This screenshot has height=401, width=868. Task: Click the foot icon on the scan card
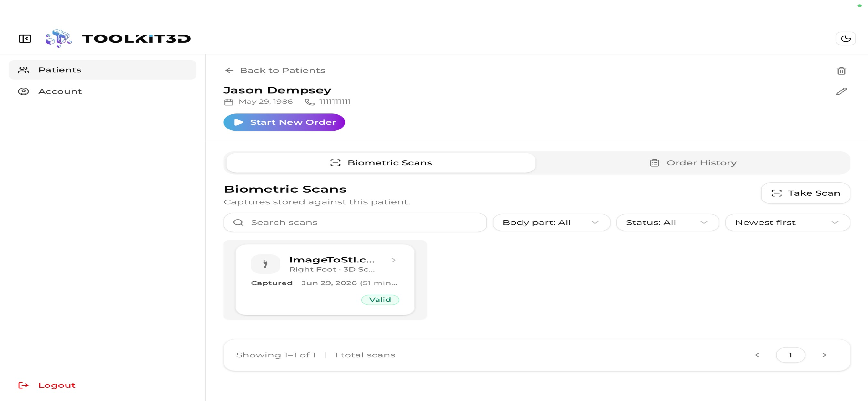(265, 264)
